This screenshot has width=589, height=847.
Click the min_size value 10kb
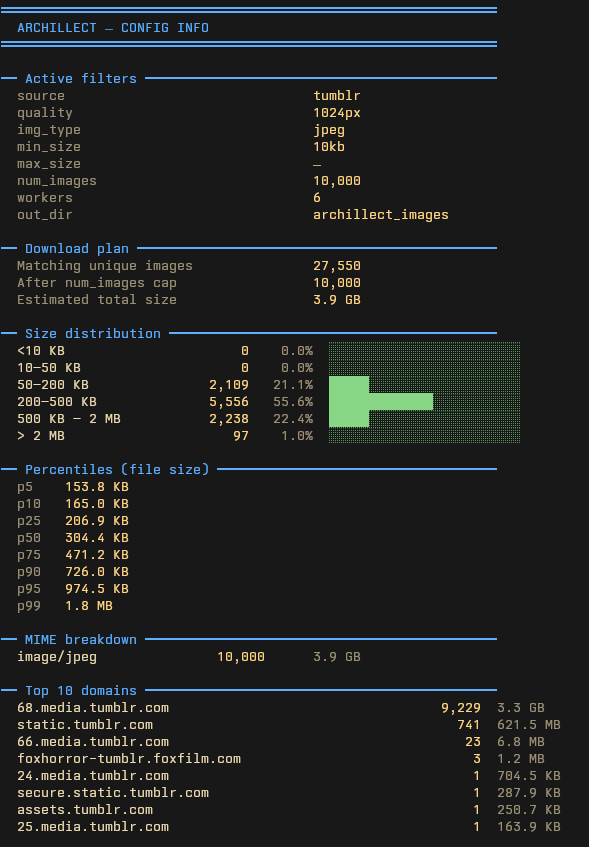[329, 146]
